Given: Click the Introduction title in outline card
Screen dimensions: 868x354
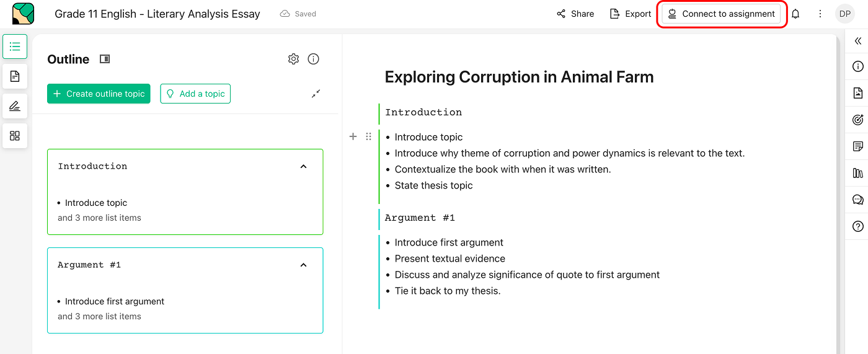Looking at the screenshot, I should 92,166.
